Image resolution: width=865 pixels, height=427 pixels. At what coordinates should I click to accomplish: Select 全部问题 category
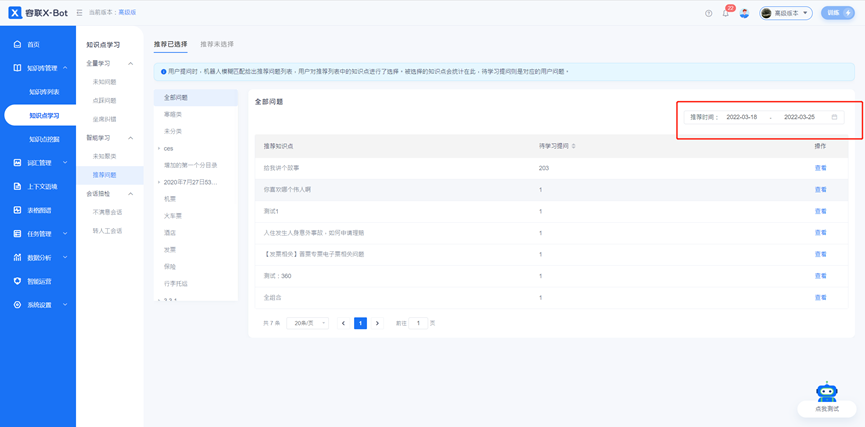[196, 98]
